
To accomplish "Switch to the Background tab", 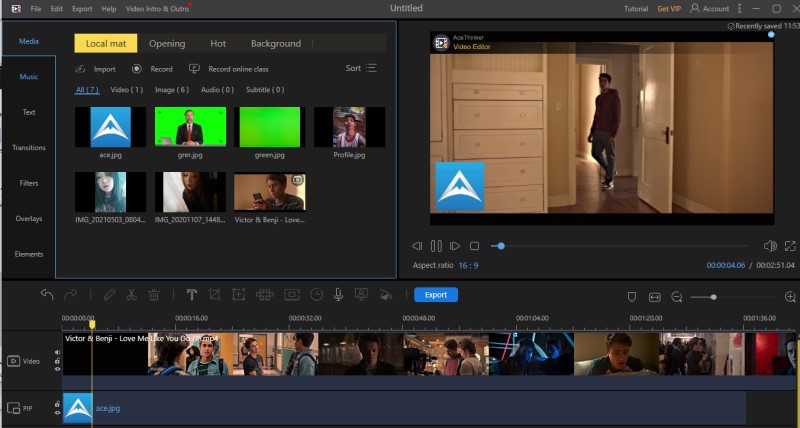I will click(276, 43).
